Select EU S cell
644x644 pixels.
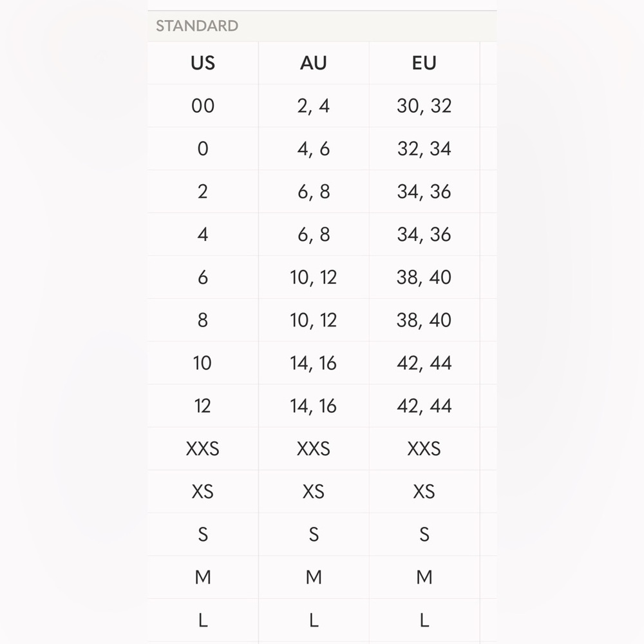click(x=424, y=535)
